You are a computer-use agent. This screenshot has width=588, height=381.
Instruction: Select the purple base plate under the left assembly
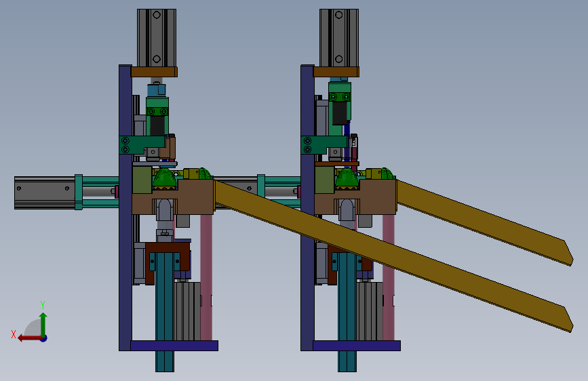pos(174,346)
